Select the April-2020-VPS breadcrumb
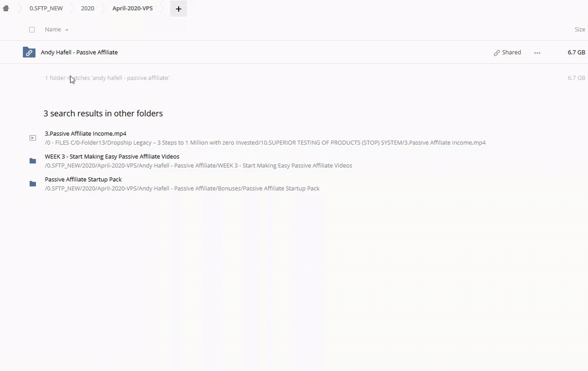The width and height of the screenshot is (588, 371). click(x=132, y=8)
